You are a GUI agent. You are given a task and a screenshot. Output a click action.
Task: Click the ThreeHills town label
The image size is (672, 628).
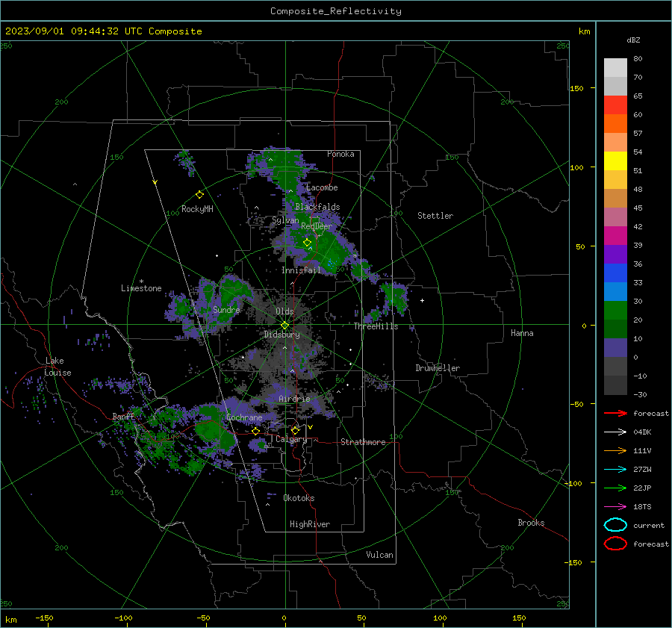pos(376,326)
